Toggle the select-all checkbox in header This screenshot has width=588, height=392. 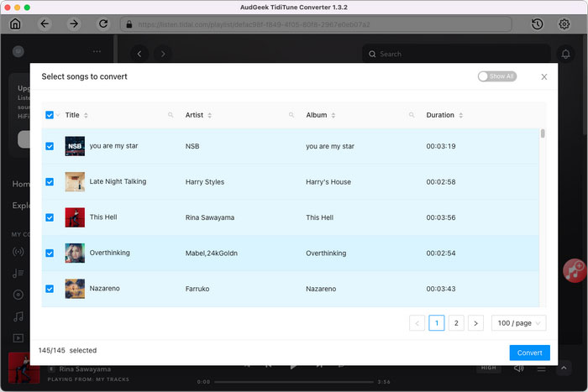[x=50, y=115]
